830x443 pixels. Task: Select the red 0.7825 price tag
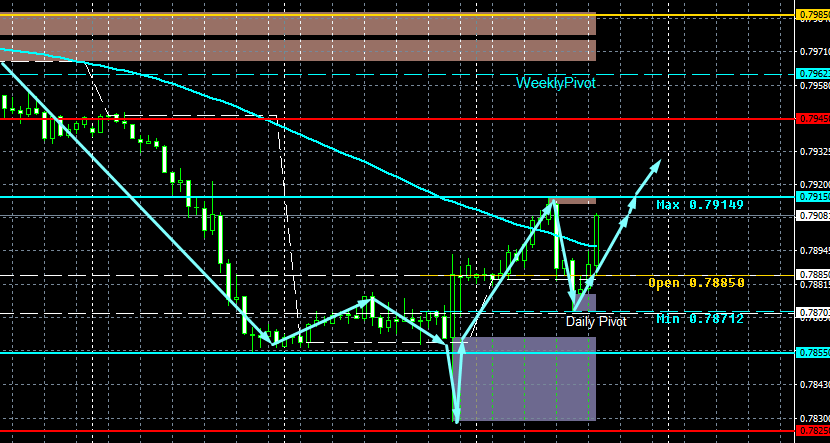coord(813,430)
